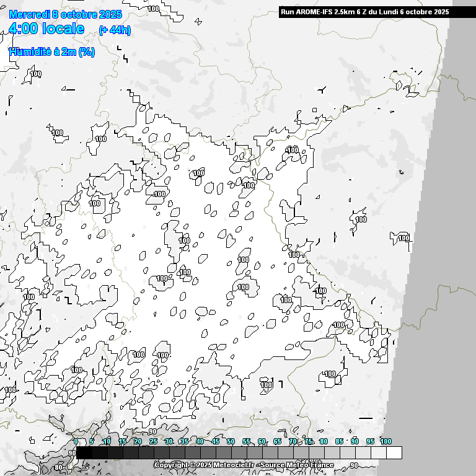Click the black 0% humidity swatch
This screenshot has width=476, height=476.
[84, 453]
